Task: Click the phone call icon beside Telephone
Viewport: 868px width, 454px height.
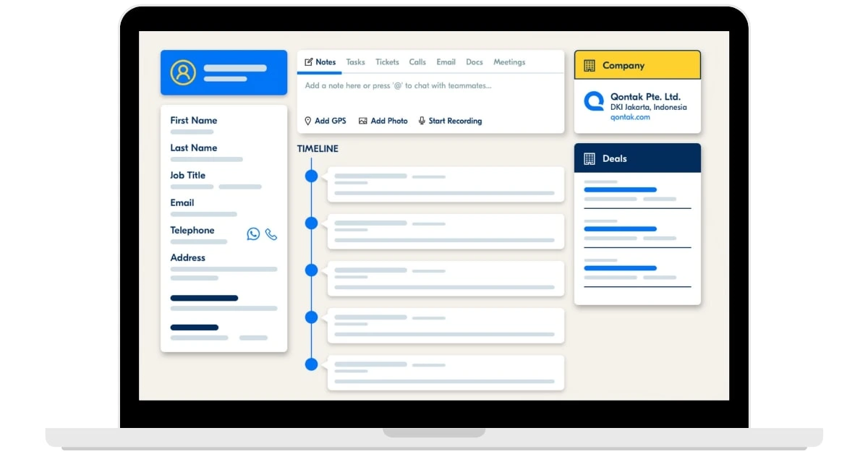Action: tap(271, 234)
